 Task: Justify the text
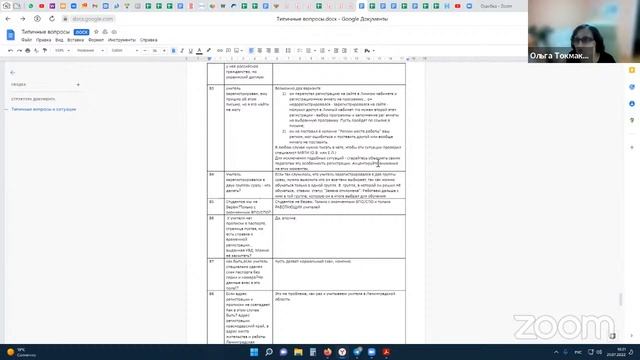277,51
